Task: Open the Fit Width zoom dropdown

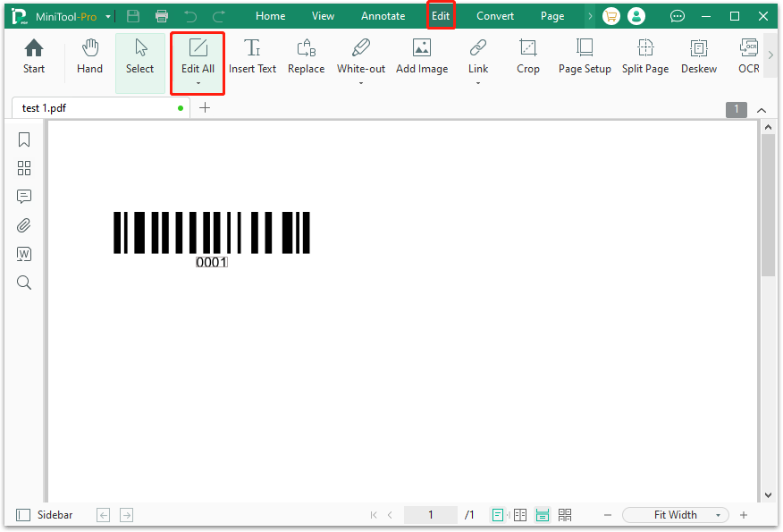Action: click(676, 515)
